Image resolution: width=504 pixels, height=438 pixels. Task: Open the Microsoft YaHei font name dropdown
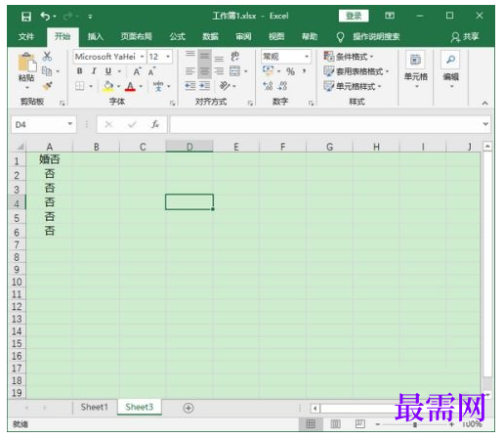(x=142, y=57)
